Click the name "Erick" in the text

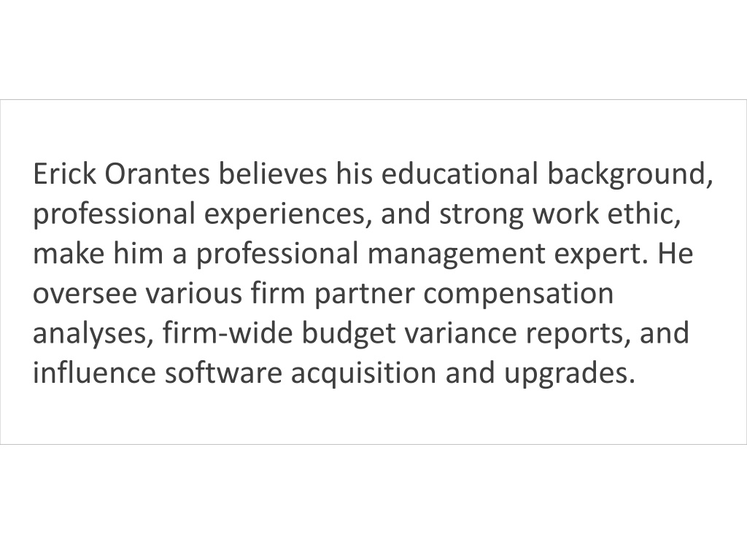[64, 174]
